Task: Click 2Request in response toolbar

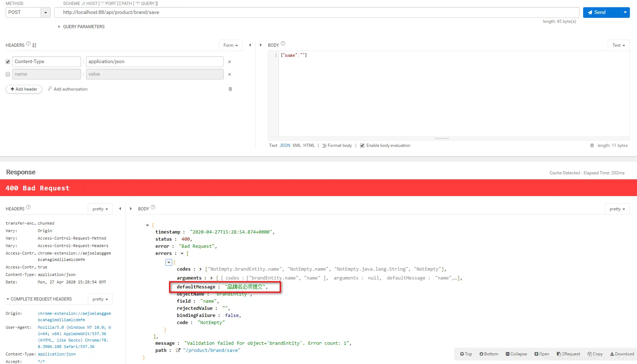Action: 568,354
